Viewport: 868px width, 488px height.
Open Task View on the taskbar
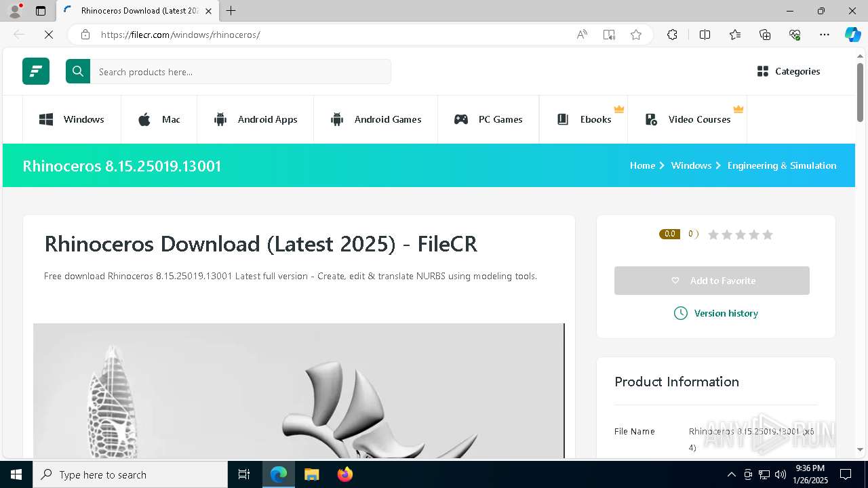244,474
